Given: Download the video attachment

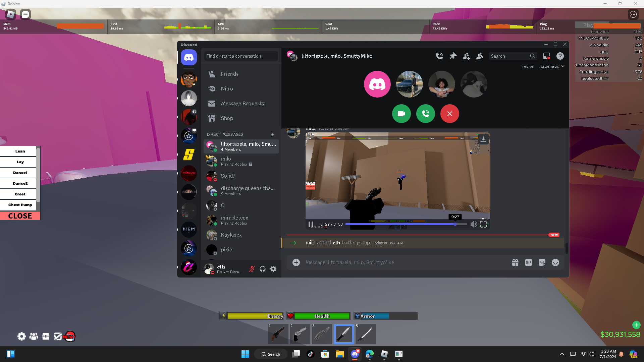Looking at the screenshot, I should coord(483,139).
